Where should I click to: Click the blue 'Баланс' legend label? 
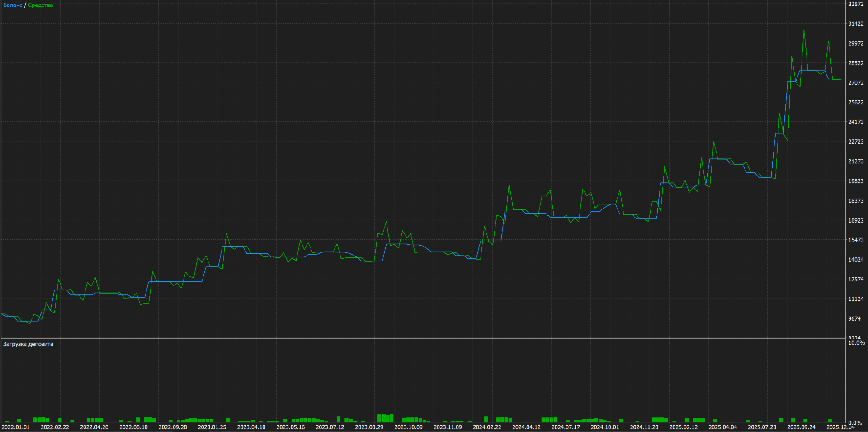(13, 5)
